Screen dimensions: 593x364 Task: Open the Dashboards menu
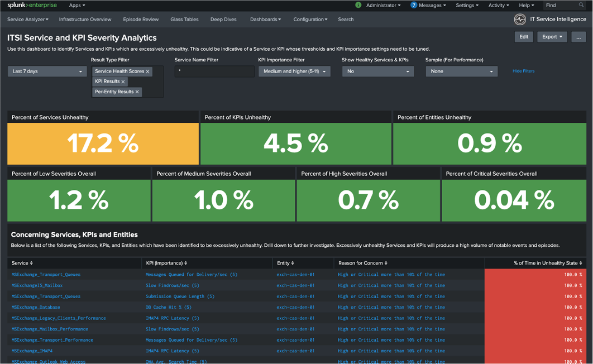(265, 20)
